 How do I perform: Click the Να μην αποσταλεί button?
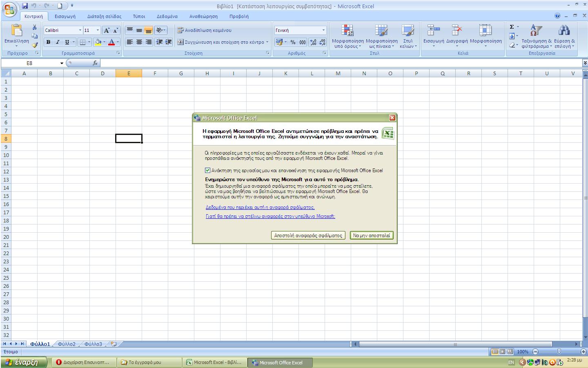click(372, 236)
